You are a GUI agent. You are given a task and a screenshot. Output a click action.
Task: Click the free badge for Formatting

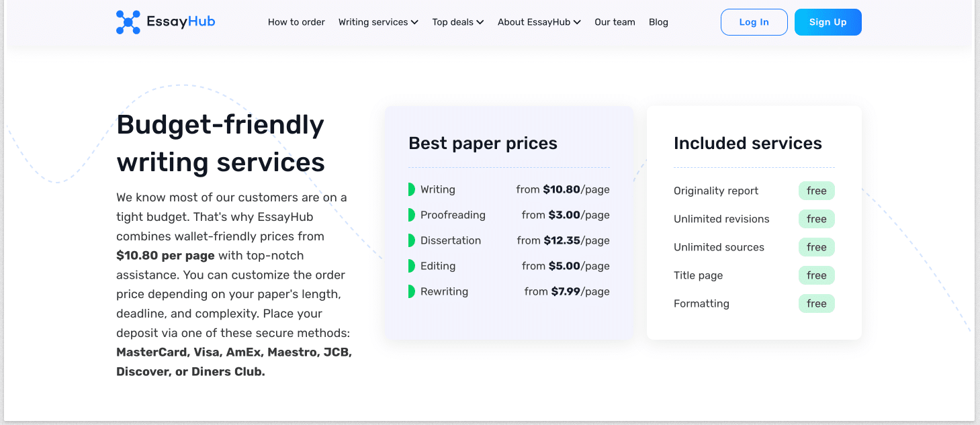[816, 303]
